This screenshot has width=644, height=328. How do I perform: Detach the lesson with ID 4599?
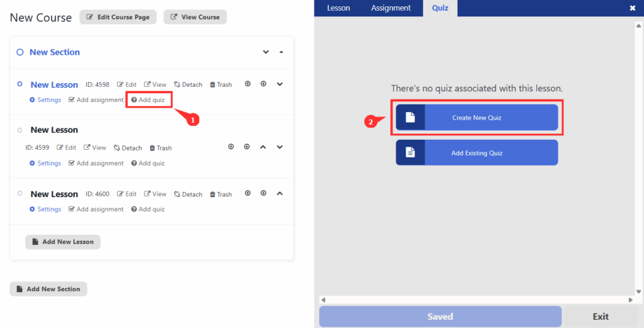click(128, 148)
